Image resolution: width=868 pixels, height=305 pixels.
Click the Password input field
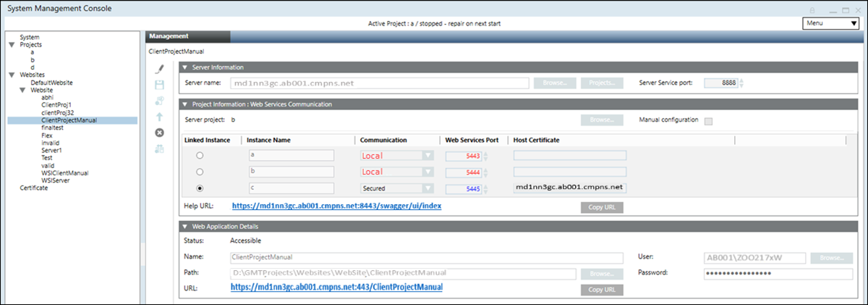click(776, 273)
